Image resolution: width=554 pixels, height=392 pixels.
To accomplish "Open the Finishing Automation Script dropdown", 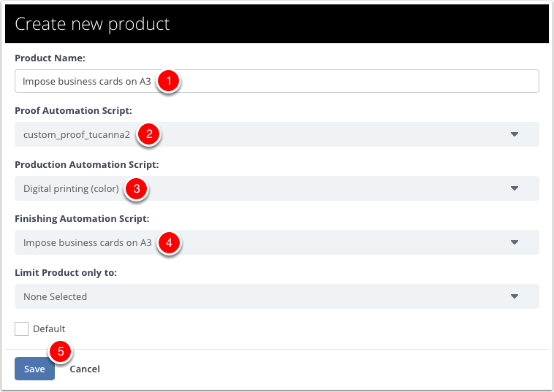I will [277, 242].
